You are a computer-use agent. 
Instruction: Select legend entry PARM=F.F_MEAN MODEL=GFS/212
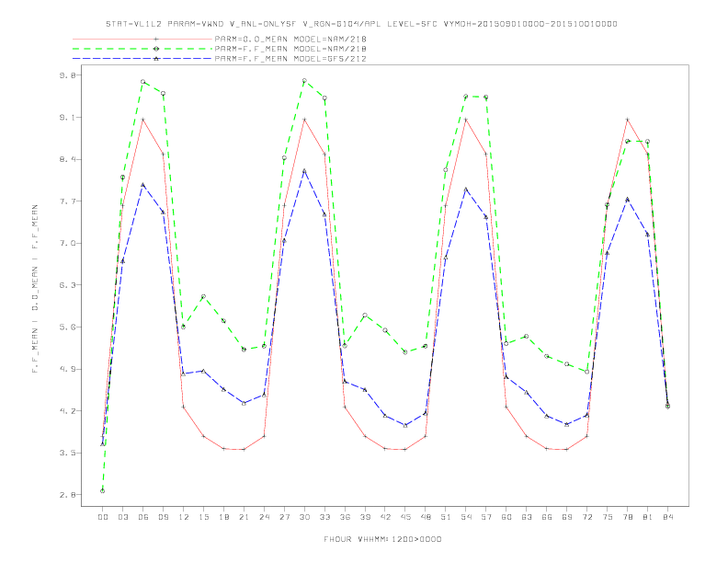(x=290, y=59)
